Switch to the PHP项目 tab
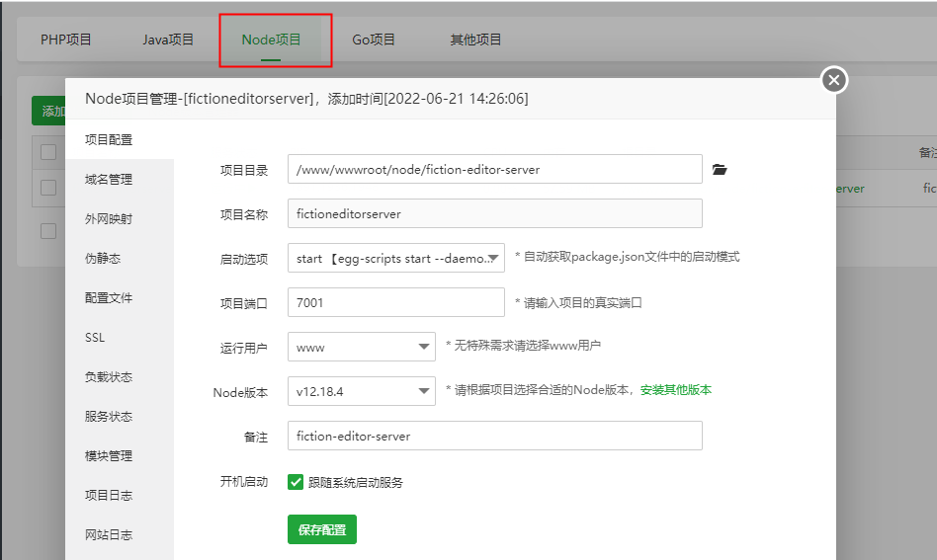 point(66,40)
